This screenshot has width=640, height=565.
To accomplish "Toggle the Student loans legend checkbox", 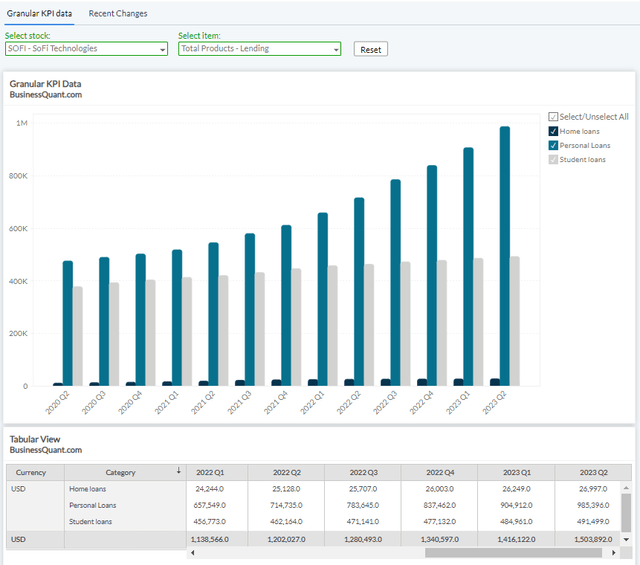I will (553, 159).
